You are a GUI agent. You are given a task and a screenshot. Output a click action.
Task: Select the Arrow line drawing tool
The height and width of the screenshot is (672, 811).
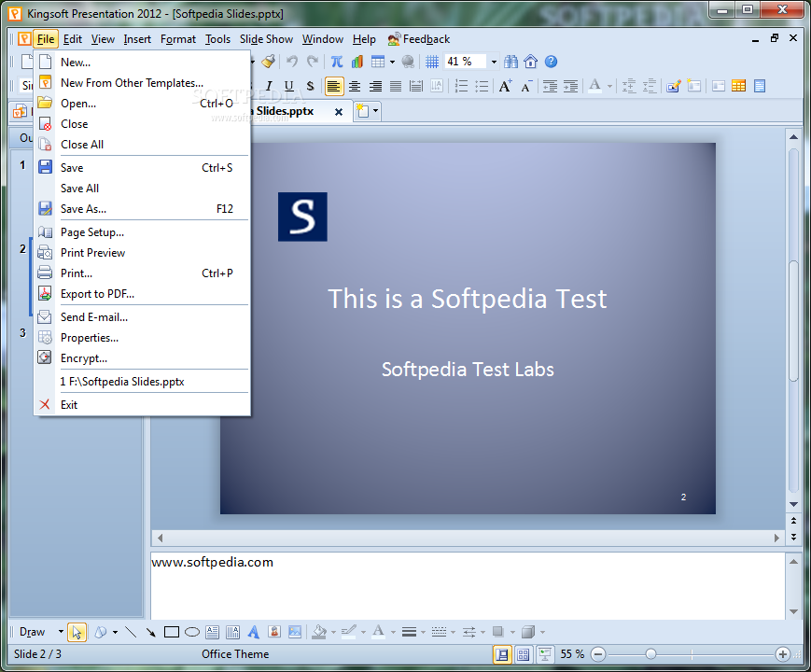pyautogui.click(x=150, y=632)
